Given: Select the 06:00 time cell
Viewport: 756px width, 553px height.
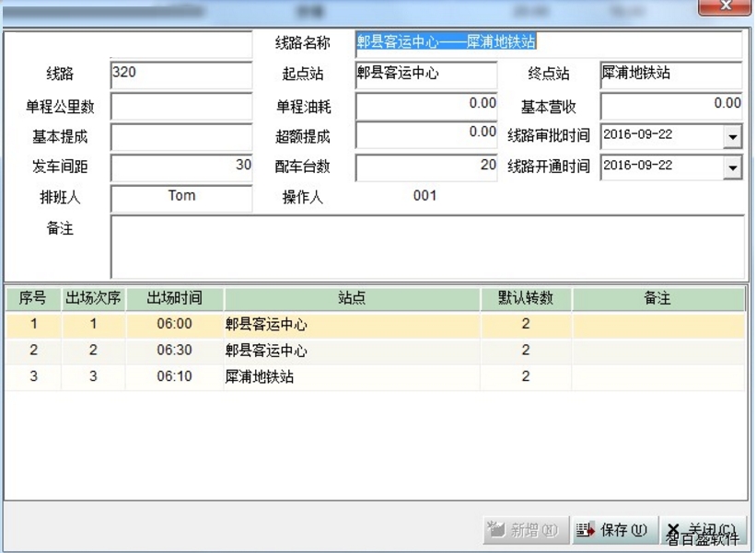Looking at the screenshot, I should point(175,324).
